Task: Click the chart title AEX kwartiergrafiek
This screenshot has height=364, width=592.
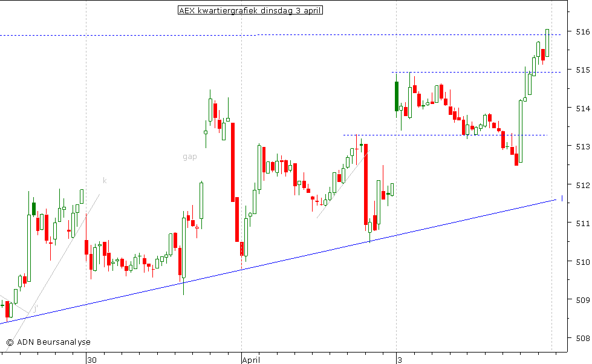Action: [250, 10]
